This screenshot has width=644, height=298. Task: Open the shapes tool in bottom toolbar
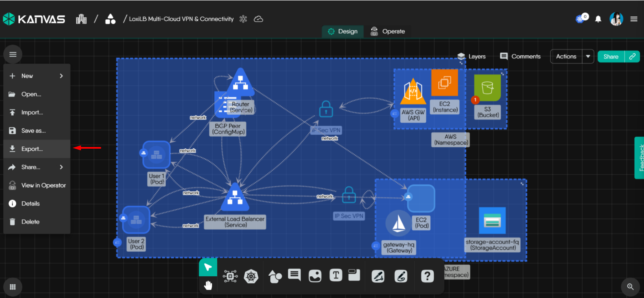275,276
